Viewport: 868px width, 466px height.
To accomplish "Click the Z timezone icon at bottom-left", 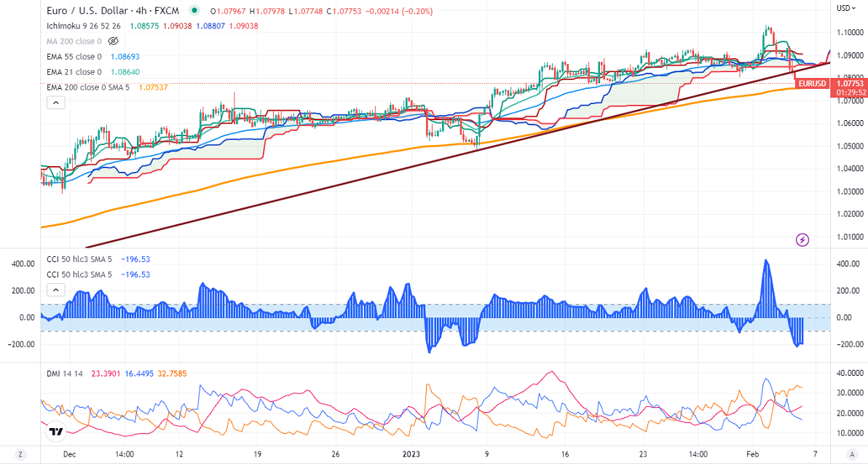I will [20, 454].
